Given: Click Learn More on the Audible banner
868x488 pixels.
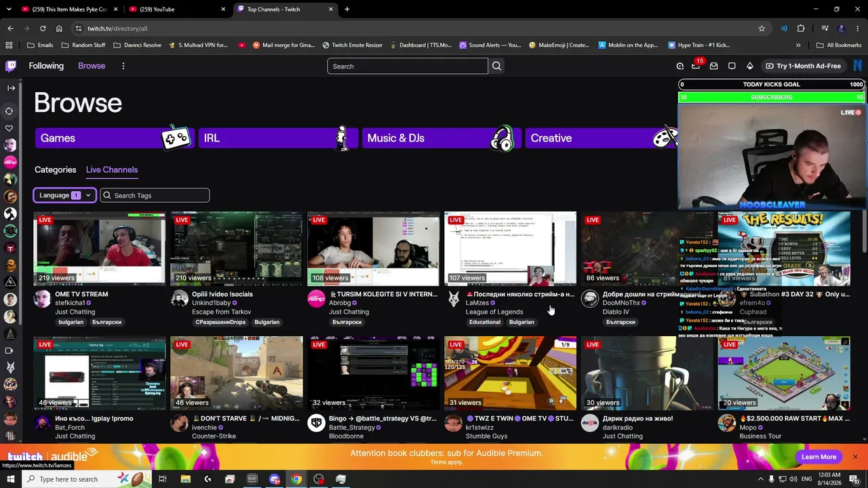Looking at the screenshot, I should coord(818,457).
